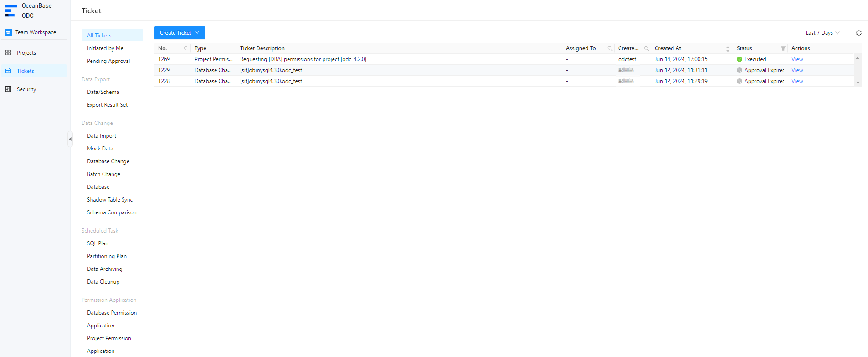Click search icon in Assigned To column

click(610, 48)
